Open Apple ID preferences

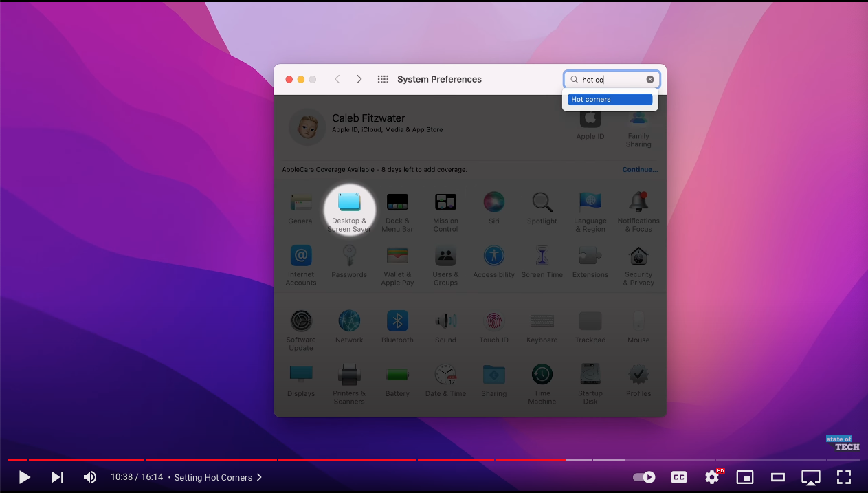click(x=590, y=119)
